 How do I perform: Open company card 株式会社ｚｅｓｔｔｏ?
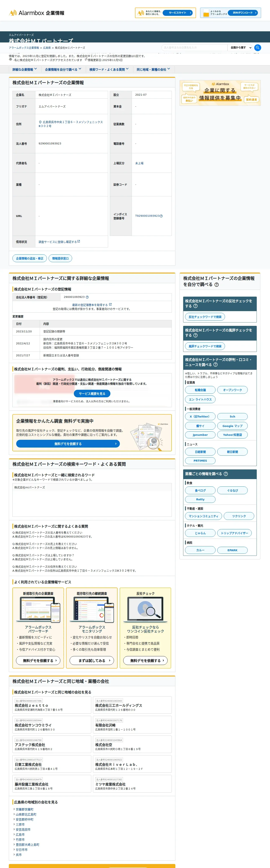point(52,705)
